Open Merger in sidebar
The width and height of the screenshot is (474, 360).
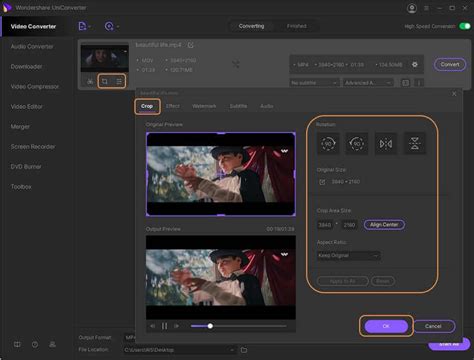click(20, 127)
